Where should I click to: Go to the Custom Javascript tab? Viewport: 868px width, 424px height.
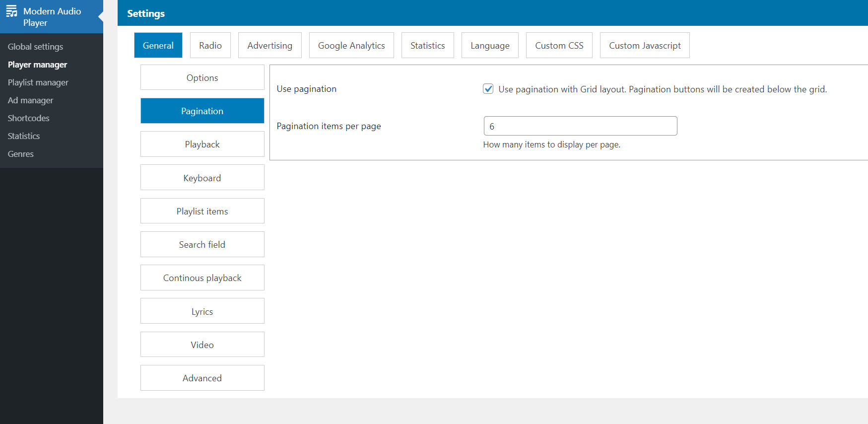pyautogui.click(x=644, y=46)
